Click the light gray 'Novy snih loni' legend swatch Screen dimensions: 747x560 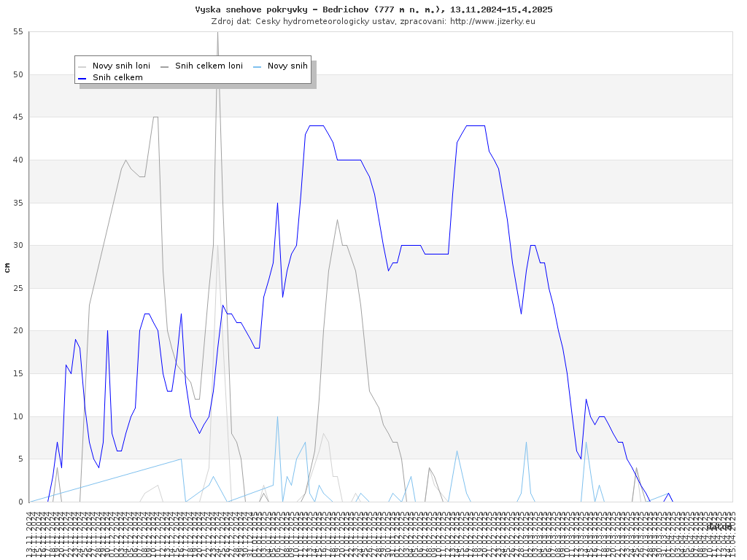82,66
